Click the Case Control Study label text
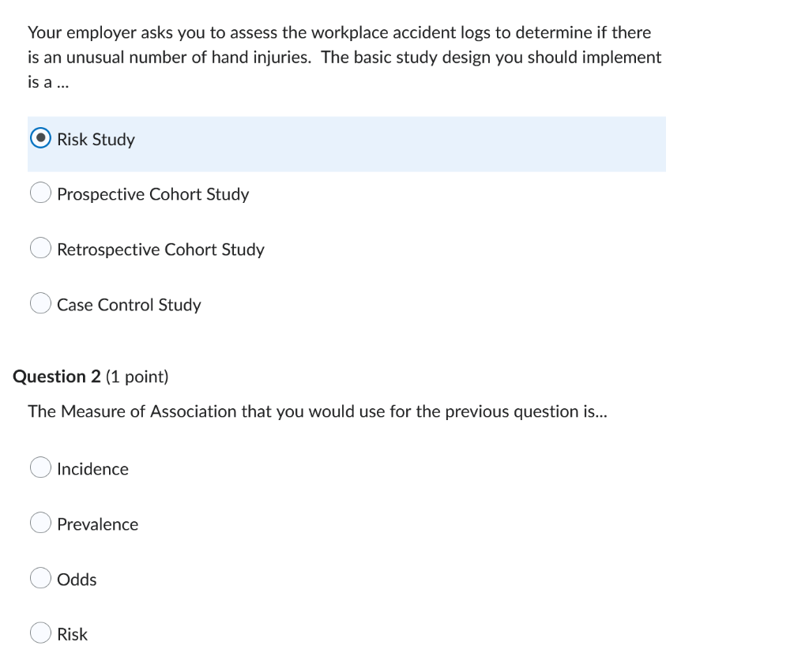The height and width of the screenshot is (672, 809). 129,305
